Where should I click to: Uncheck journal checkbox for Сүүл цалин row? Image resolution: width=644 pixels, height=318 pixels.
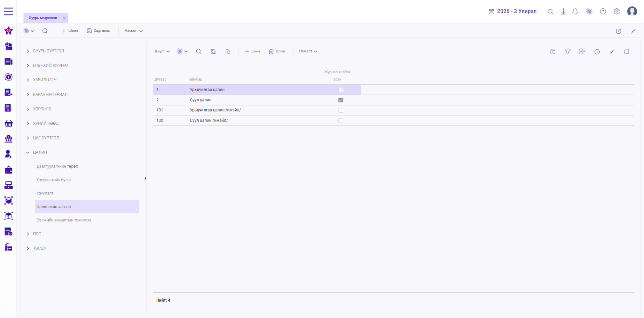[341, 100]
